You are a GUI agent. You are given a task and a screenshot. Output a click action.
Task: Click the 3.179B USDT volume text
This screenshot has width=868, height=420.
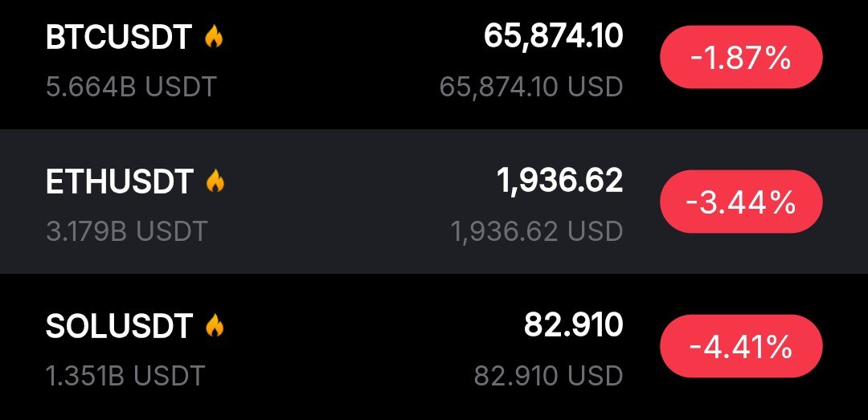(127, 230)
